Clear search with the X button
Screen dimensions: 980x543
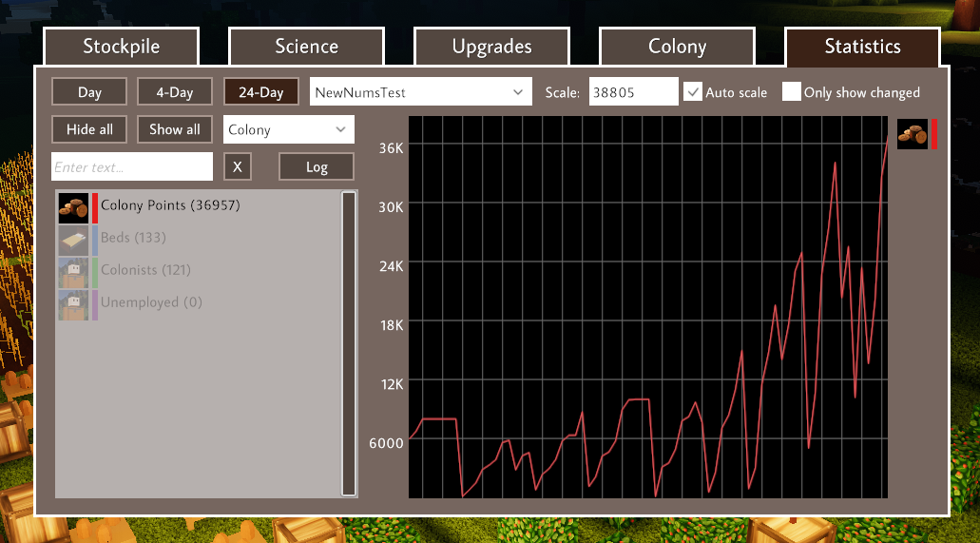click(x=237, y=167)
